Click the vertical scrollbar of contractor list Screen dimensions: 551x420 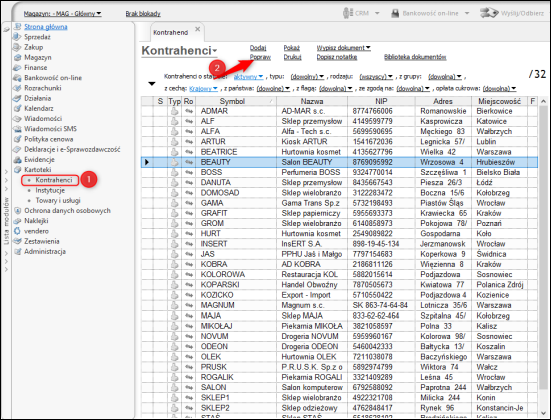coord(543,257)
